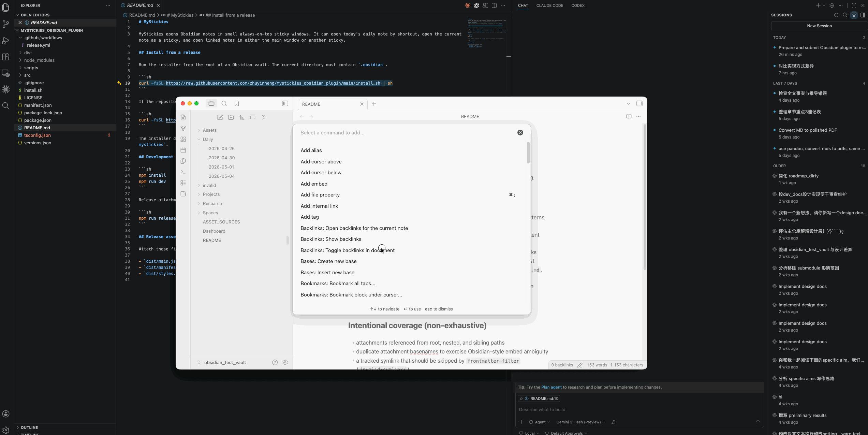Open Run and Debug view in activity bar
868x435 pixels.
[6, 41]
